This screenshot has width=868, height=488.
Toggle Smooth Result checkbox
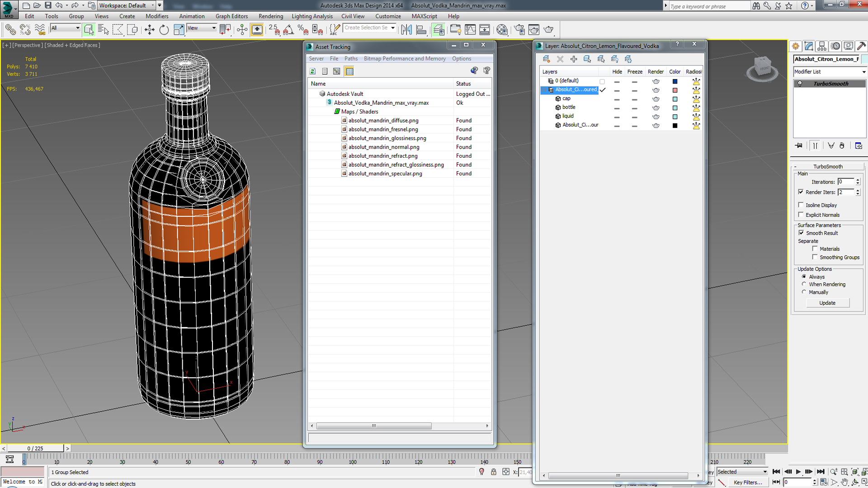pyautogui.click(x=801, y=233)
